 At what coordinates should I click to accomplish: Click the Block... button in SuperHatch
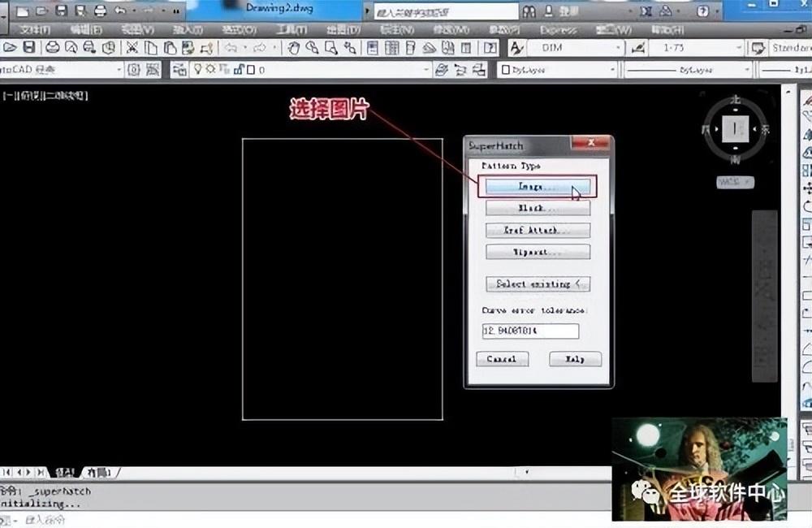coord(538,208)
